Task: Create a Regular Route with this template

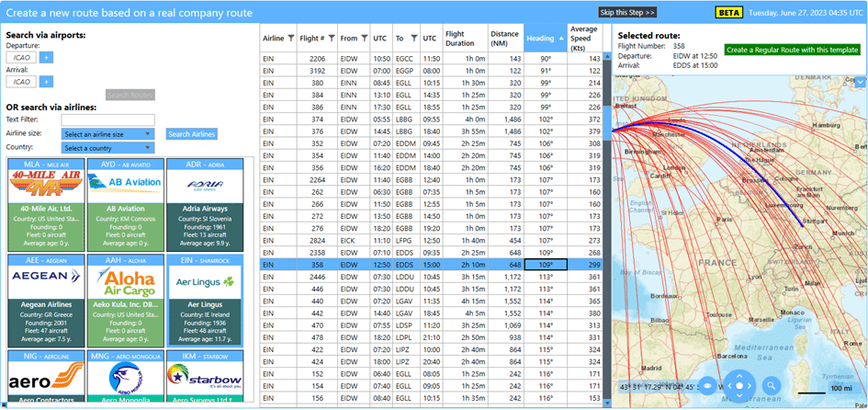Action: tap(792, 50)
